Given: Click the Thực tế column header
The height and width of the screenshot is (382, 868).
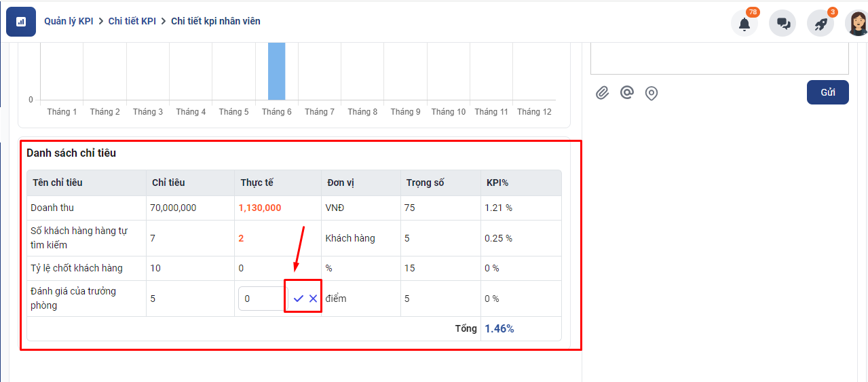Looking at the screenshot, I should pyautogui.click(x=257, y=183).
